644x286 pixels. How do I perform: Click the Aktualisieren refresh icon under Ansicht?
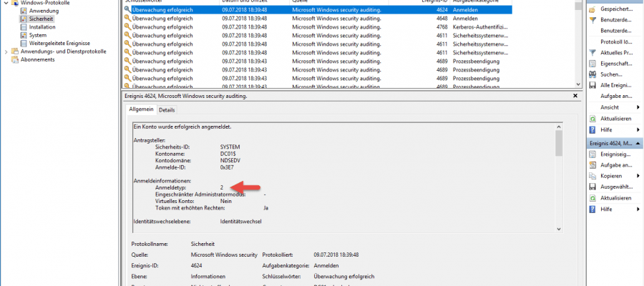[592, 119]
